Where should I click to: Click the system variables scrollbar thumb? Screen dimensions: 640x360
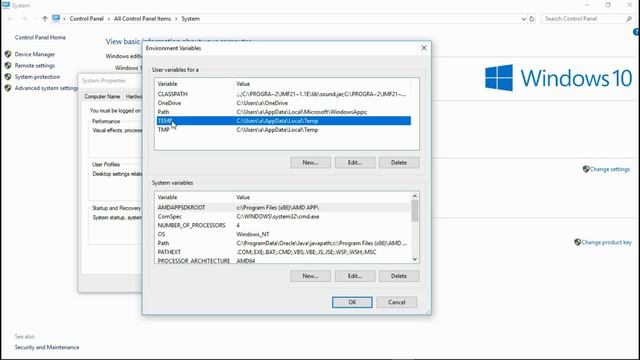coord(415,211)
